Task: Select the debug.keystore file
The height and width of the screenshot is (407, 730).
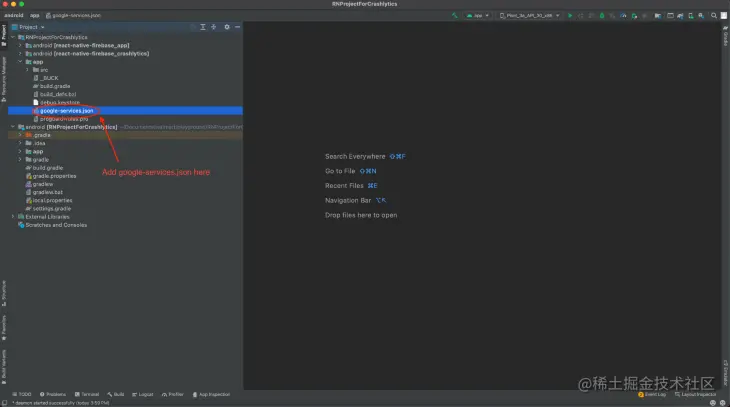Action: (x=56, y=102)
